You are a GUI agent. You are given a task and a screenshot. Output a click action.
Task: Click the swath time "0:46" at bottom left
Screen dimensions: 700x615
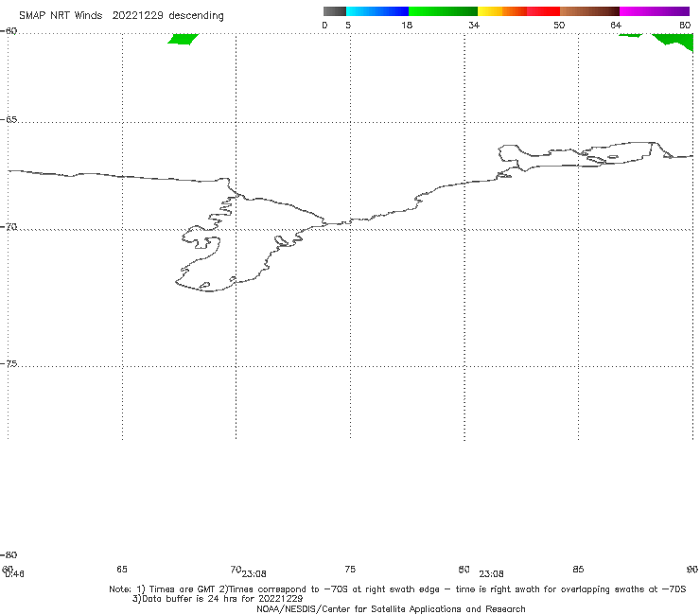[15, 574]
